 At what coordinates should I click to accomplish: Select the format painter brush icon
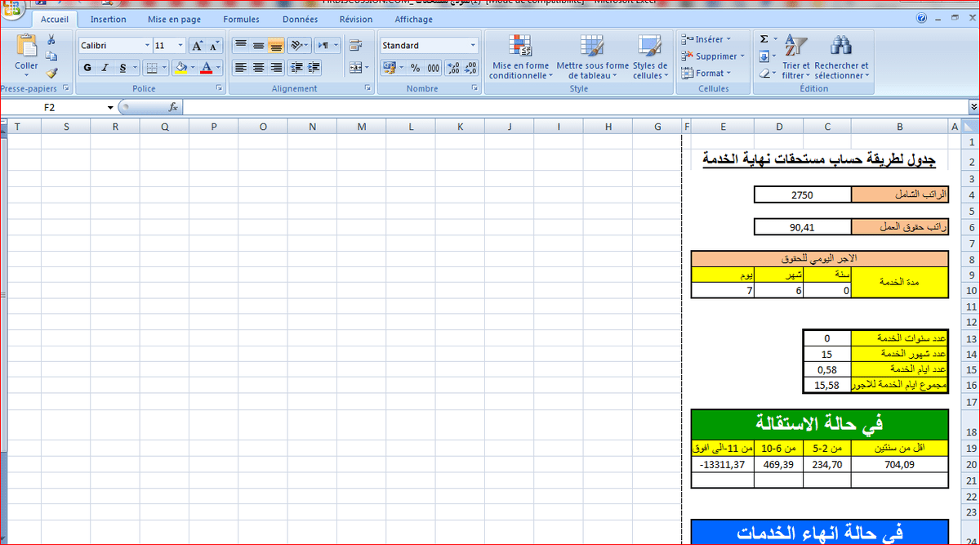click(x=51, y=73)
